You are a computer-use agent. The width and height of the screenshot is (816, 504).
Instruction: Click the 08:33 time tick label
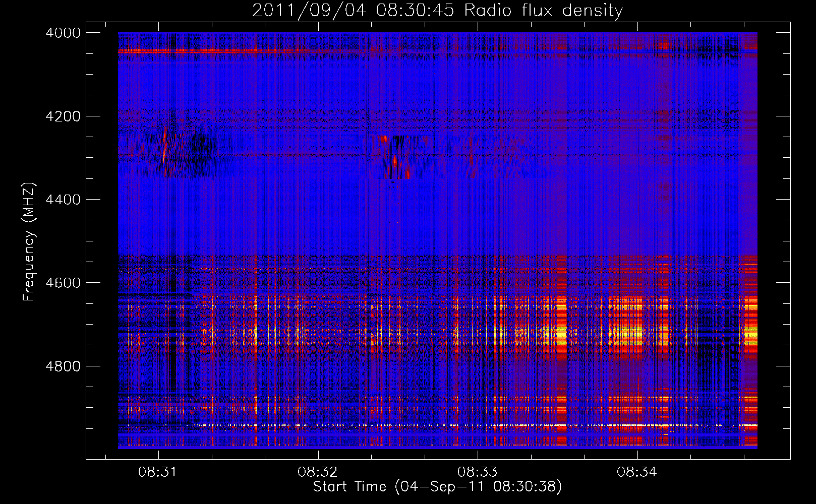477,472
